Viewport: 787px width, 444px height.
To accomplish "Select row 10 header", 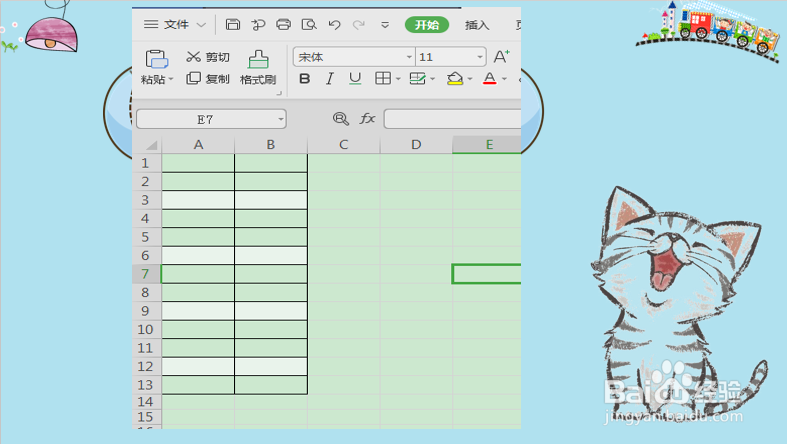I will (x=147, y=330).
